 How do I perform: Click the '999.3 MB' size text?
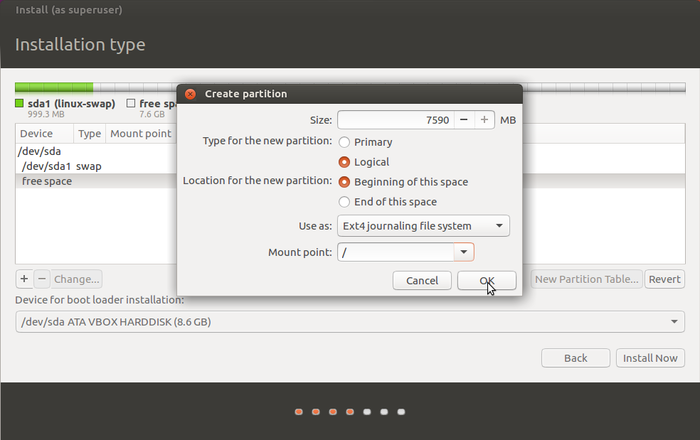(x=46, y=114)
